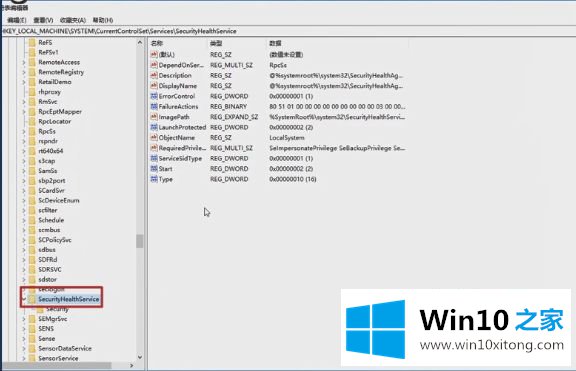Click the RetailDemo folder icon
Screen dimensions: 576x371
point(32,82)
